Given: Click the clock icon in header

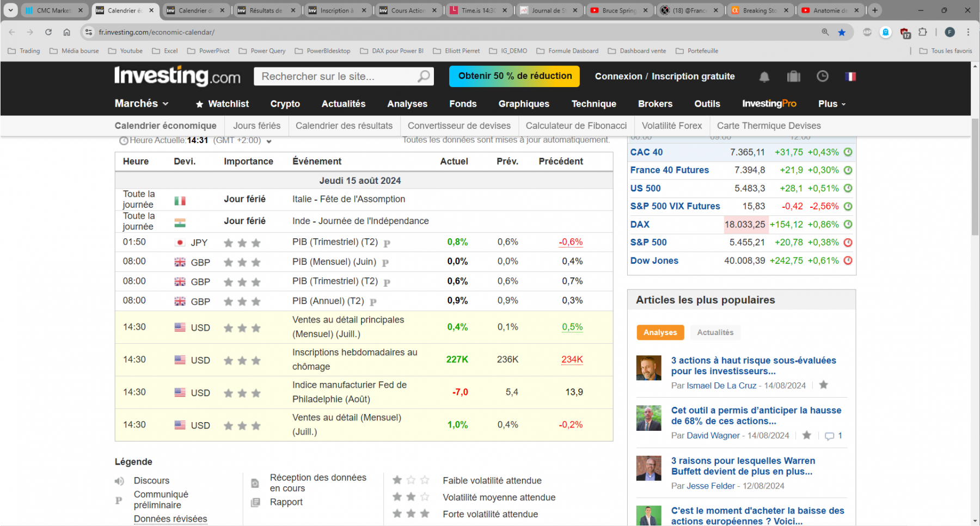Looking at the screenshot, I should tap(822, 76).
